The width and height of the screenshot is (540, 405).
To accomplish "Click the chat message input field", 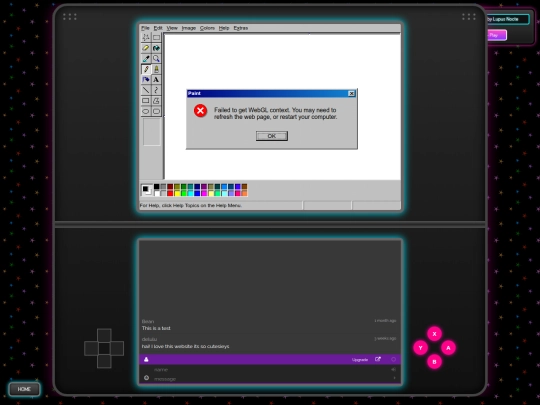I will coord(270,379).
